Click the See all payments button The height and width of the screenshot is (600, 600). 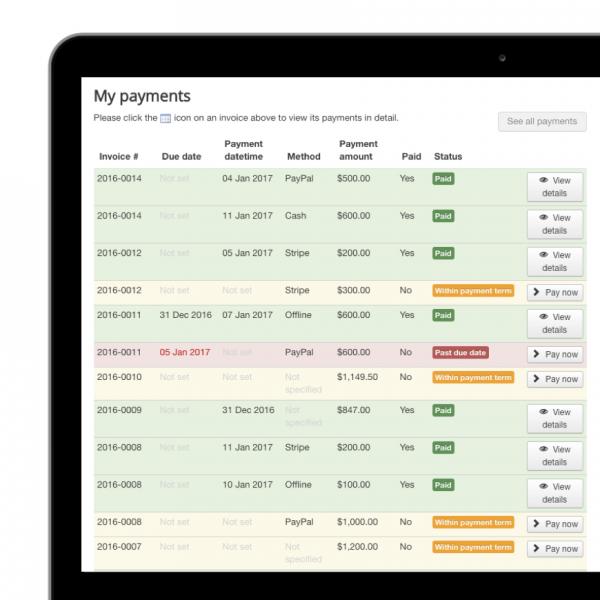click(x=542, y=121)
